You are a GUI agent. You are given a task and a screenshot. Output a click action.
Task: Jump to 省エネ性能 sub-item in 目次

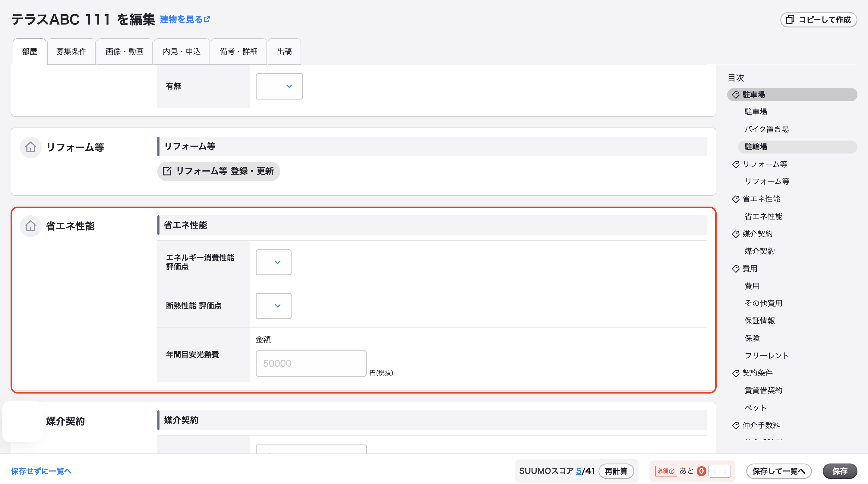[763, 217]
